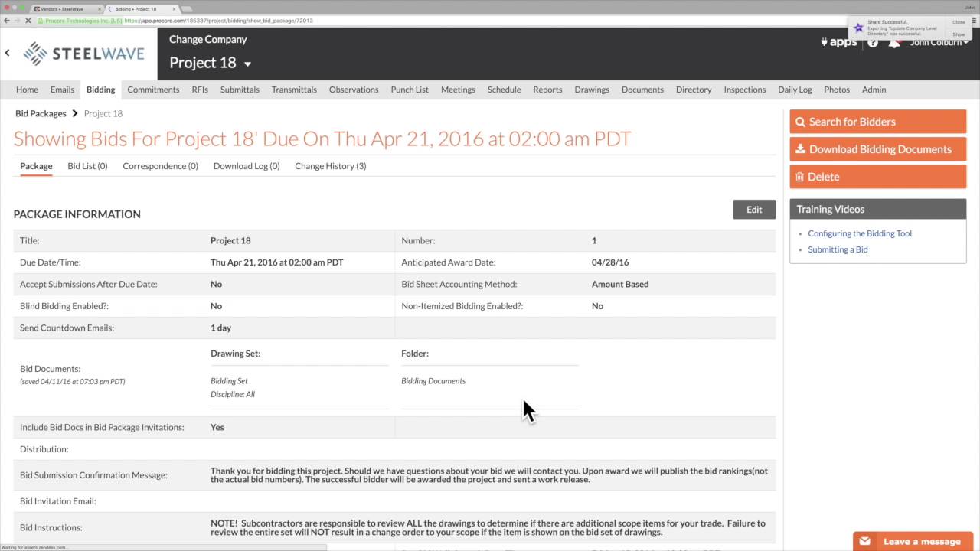Click the back chevron beside SteelWave logo

[8, 53]
